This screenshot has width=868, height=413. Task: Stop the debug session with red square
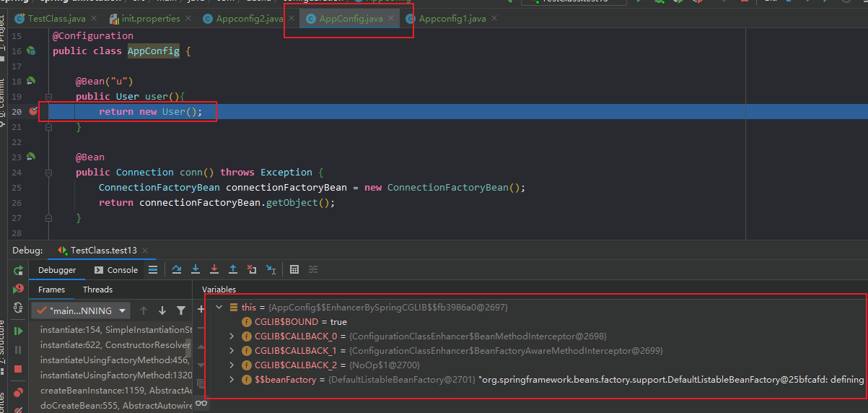pyautogui.click(x=19, y=368)
